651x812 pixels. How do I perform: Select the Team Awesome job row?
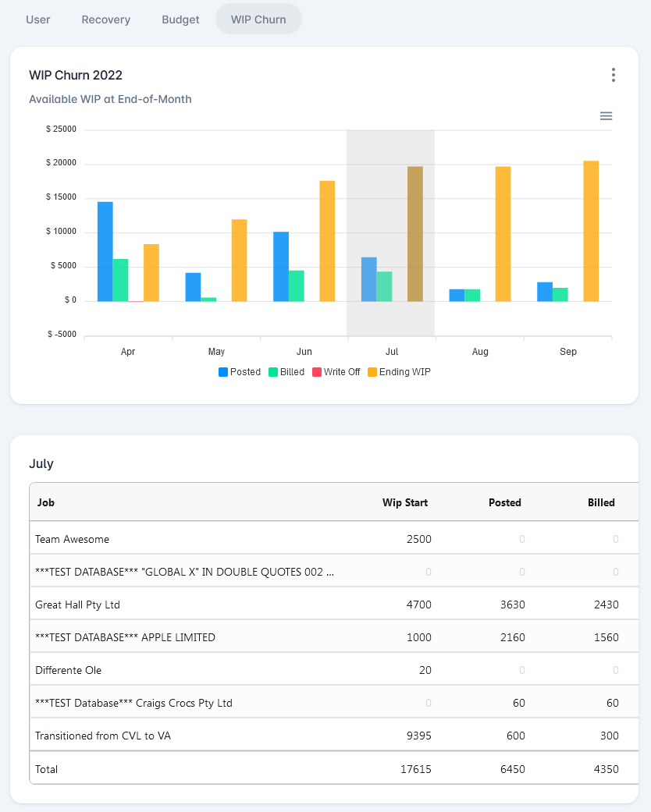pyautogui.click(x=73, y=539)
